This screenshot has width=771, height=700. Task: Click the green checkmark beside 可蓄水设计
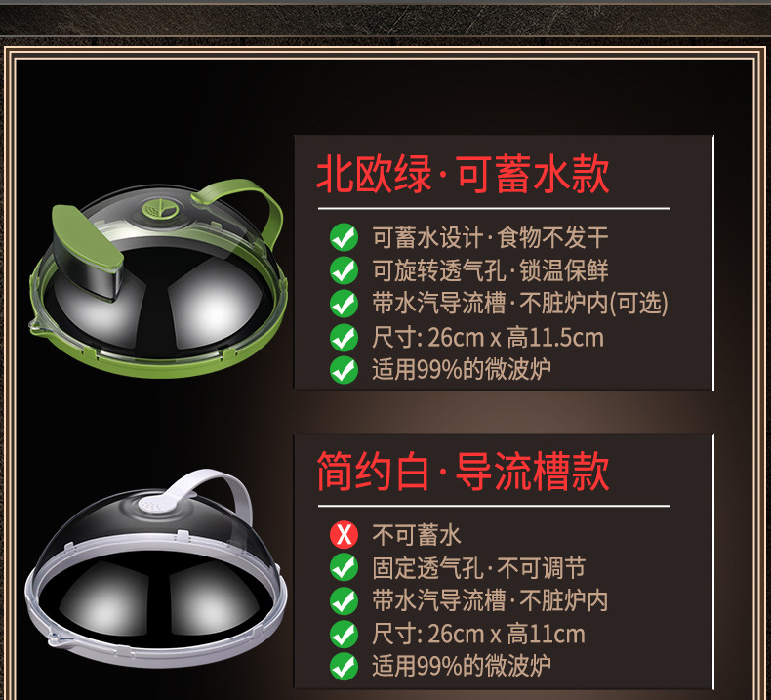[x=345, y=237]
